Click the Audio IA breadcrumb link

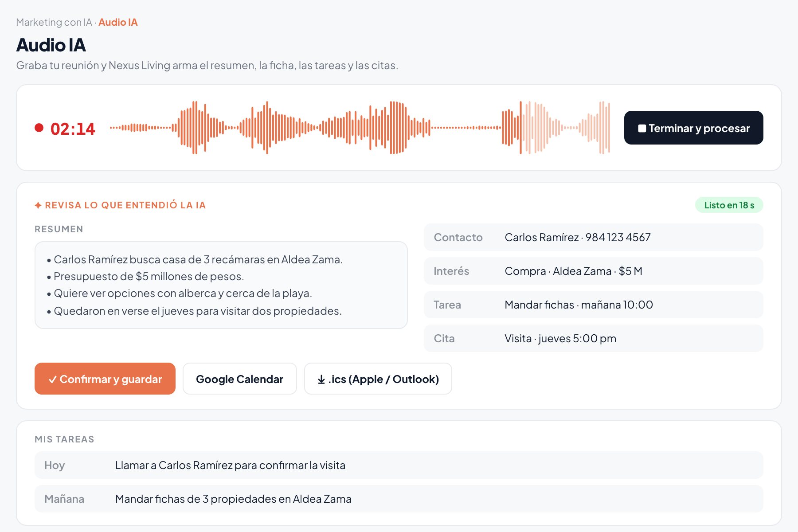[118, 22]
